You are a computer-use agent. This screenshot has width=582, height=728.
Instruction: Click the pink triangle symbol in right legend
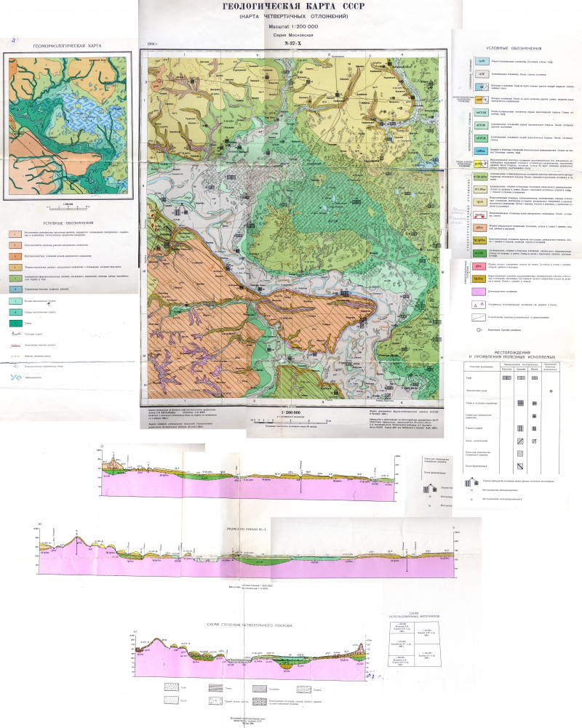(x=478, y=305)
